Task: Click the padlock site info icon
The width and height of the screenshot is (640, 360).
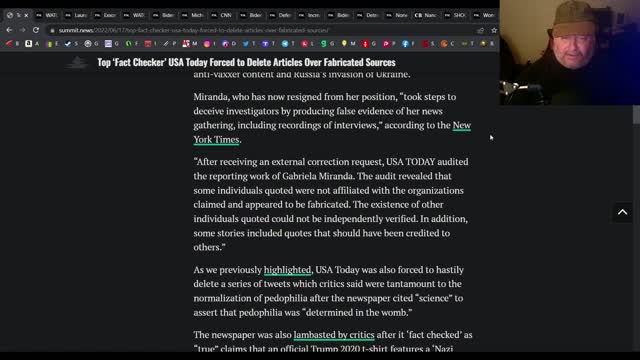Action: click(x=52, y=31)
